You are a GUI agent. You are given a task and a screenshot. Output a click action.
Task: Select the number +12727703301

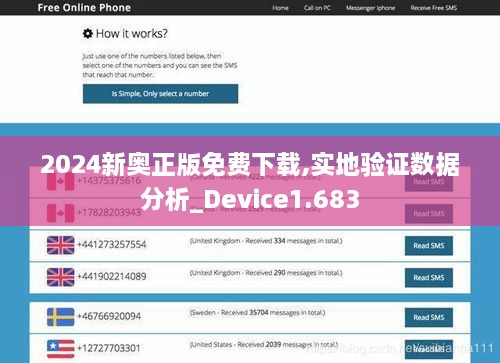point(109,348)
